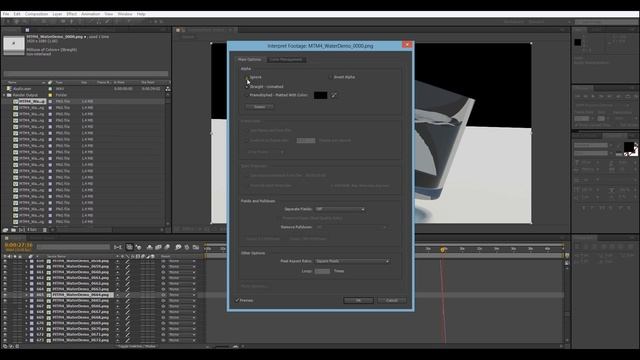The width and height of the screenshot is (640, 360).
Task: Hide layer 665 using its eye toggle
Action: pos(5,295)
